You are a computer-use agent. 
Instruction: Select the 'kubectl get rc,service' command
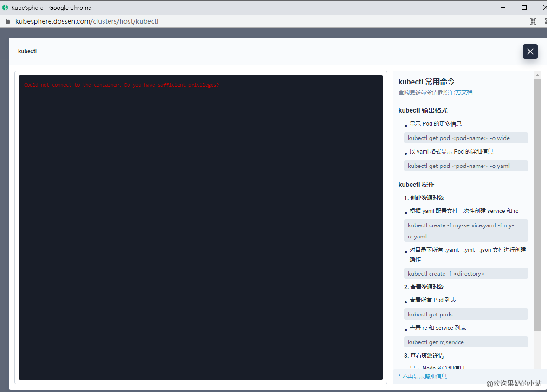click(466, 342)
